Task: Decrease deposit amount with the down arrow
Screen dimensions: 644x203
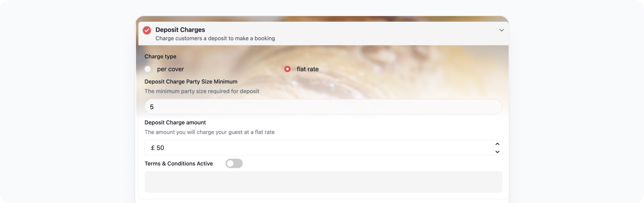Action: (x=497, y=152)
